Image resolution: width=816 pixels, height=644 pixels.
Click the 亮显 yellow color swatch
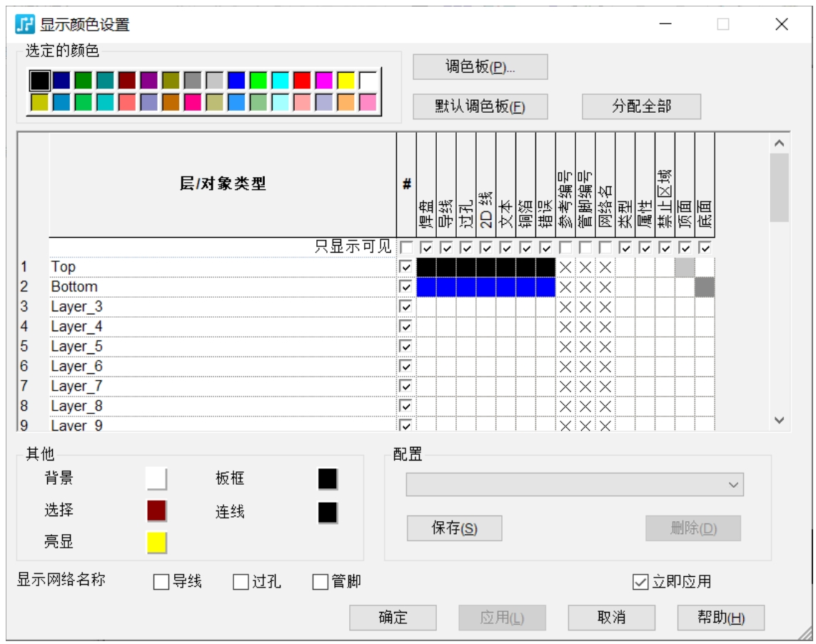(156, 543)
